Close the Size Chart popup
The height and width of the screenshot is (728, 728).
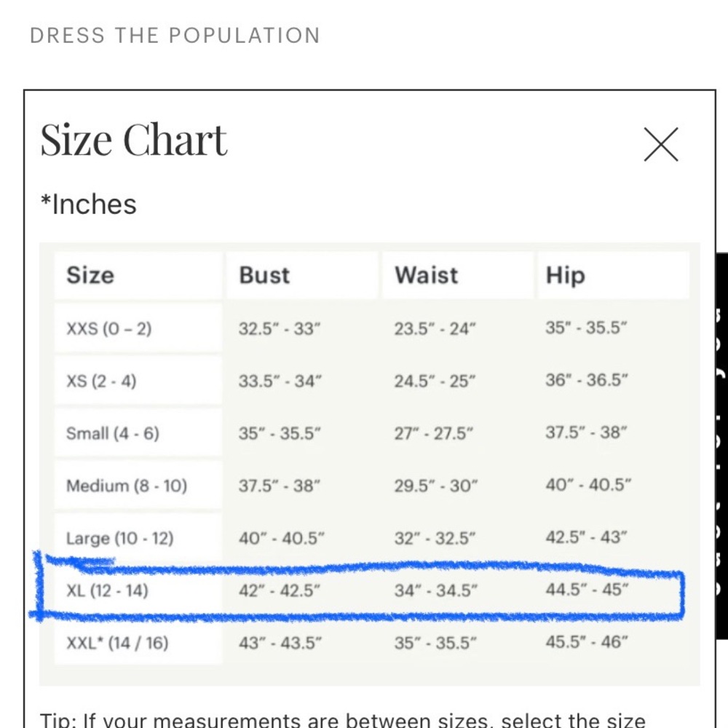tap(661, 144)
